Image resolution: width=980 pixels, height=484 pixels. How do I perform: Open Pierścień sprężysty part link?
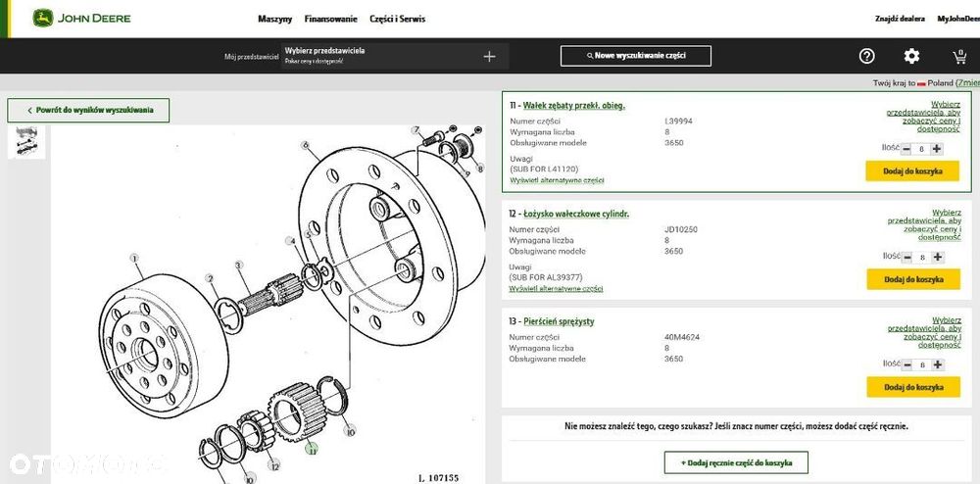pyautogui.click(x=559, y=321)
